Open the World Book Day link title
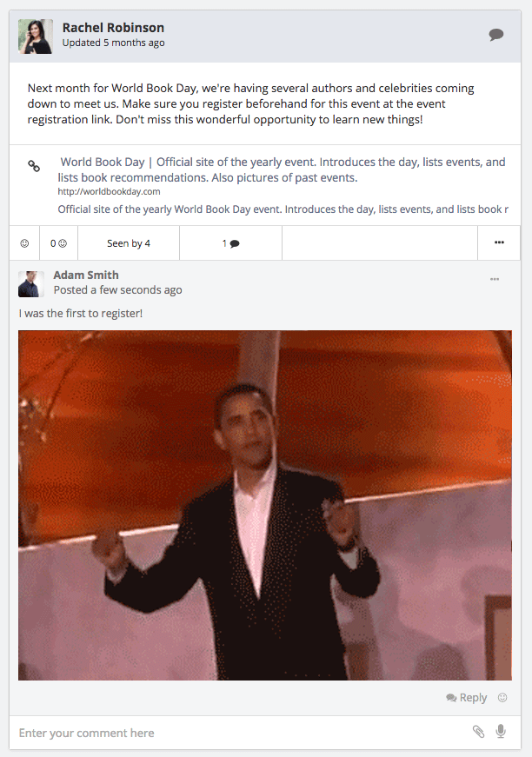532x757 pixels. point(282,169)
